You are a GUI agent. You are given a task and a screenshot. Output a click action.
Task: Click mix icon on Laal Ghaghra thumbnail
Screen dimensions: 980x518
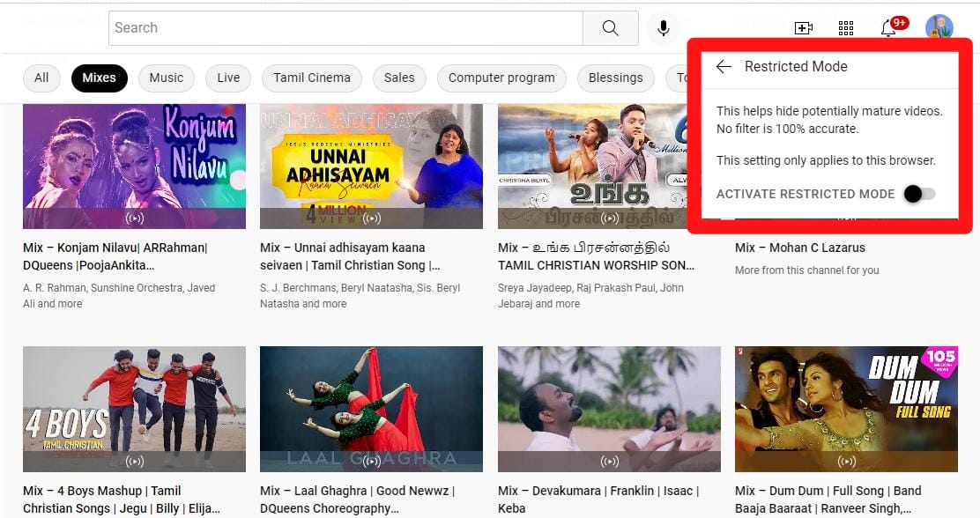click(x=372, y=461)
